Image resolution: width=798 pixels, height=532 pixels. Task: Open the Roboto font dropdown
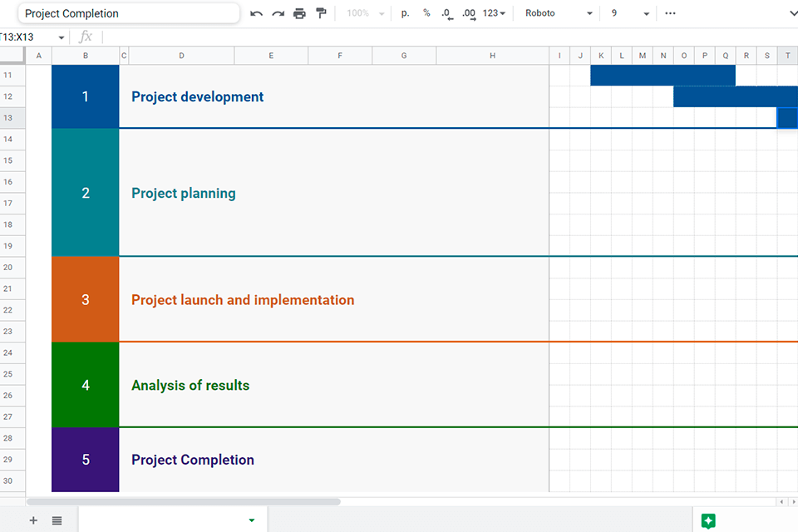point(559,13)
